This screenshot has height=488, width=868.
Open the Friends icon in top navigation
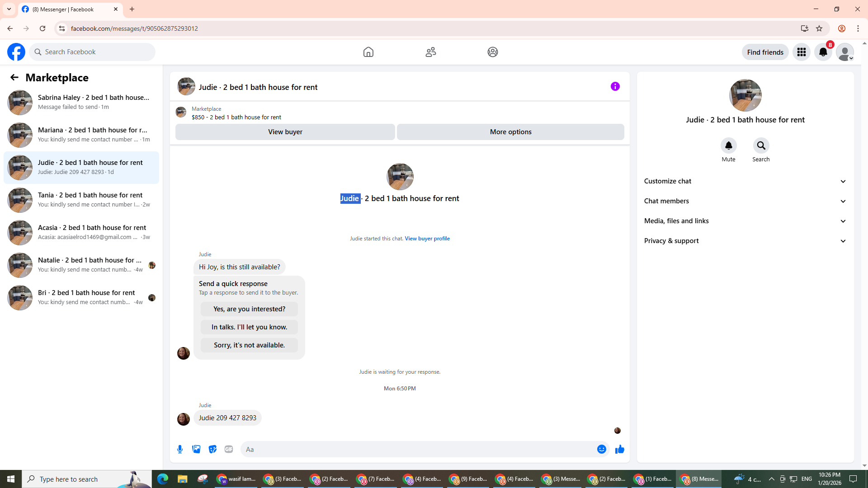pos(431,52)
